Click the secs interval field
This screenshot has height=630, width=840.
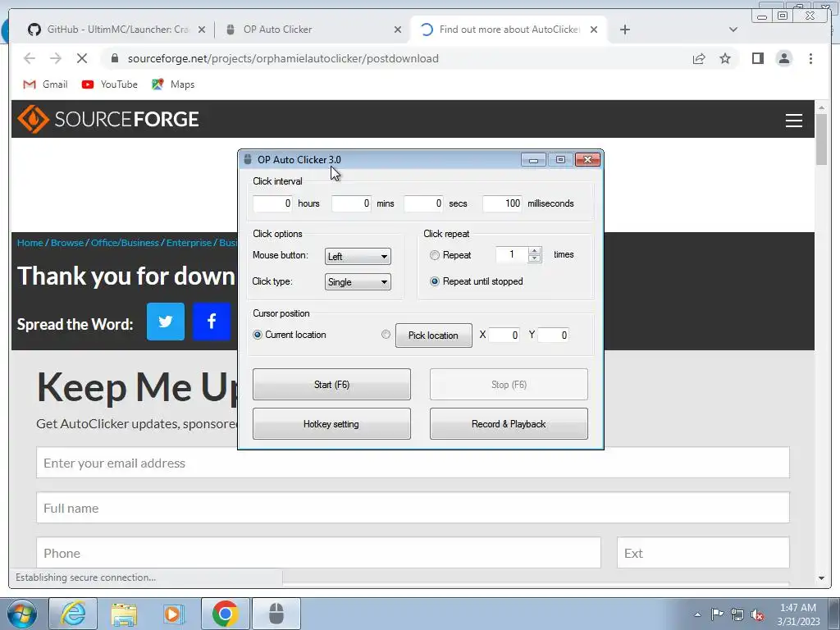pos(423,203)
